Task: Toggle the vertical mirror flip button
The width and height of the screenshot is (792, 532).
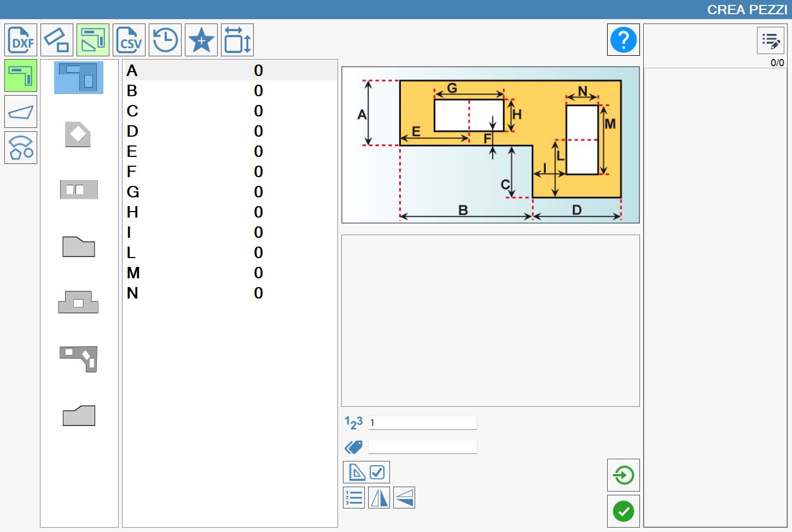Action: point(404,498)
